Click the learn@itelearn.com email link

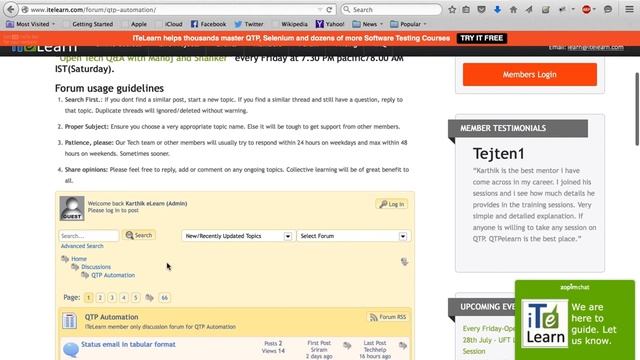[x=596, y=47]
